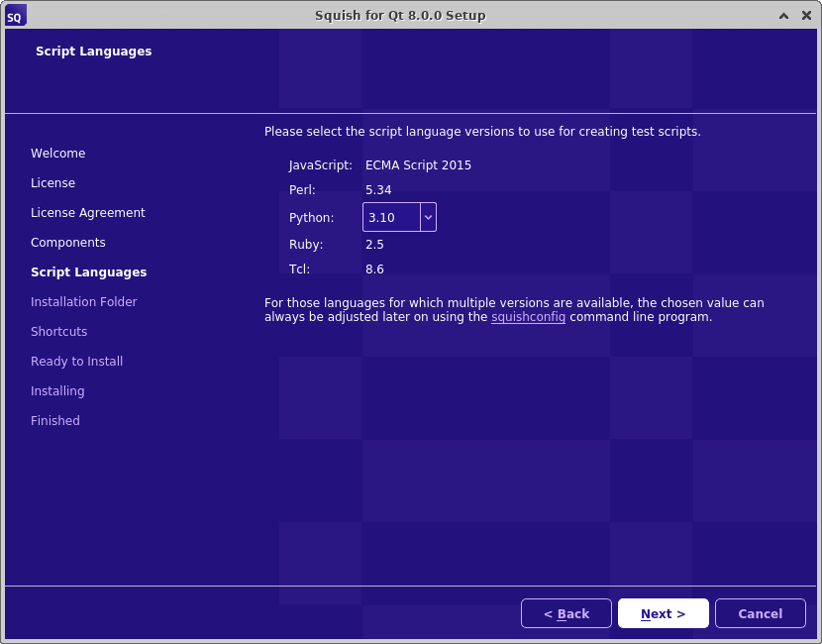Select "Shortcuts" in the navigation list
Viewport: 822px width, 644px height.
point(58,331)
